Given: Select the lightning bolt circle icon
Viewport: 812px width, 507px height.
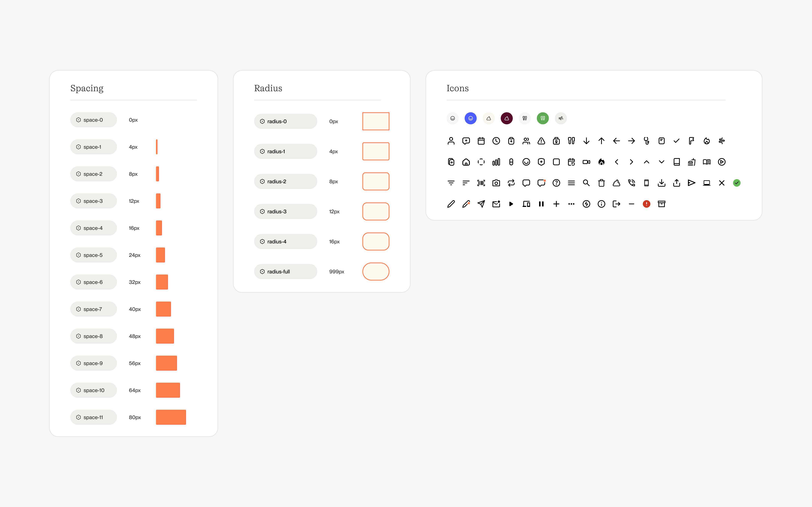Looking at the screenshot, I should click(586, 204).
